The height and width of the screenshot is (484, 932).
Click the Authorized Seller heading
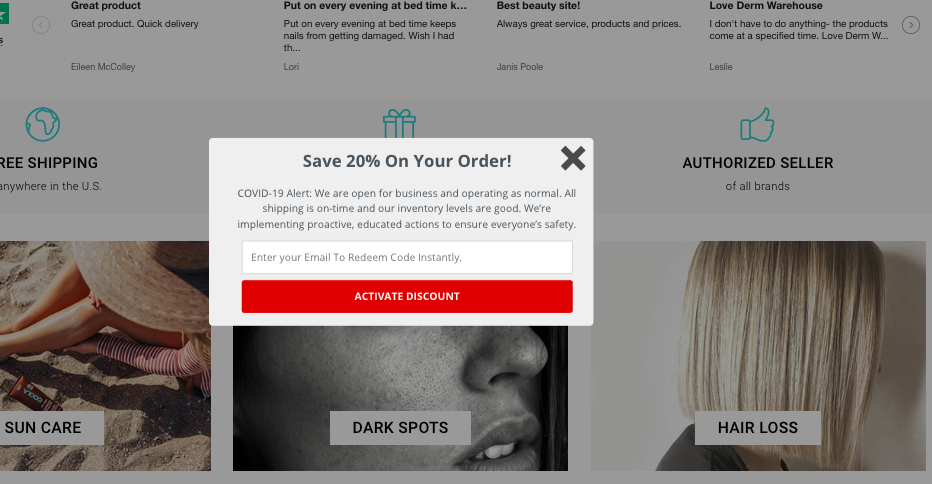click(x=758, y=163)
